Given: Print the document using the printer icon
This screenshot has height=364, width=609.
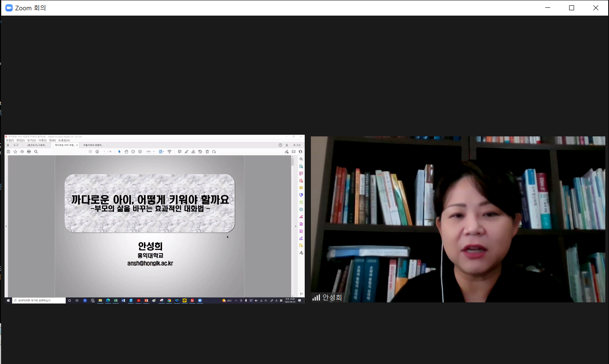Looking at the screenshot, I should click(29, 152).
